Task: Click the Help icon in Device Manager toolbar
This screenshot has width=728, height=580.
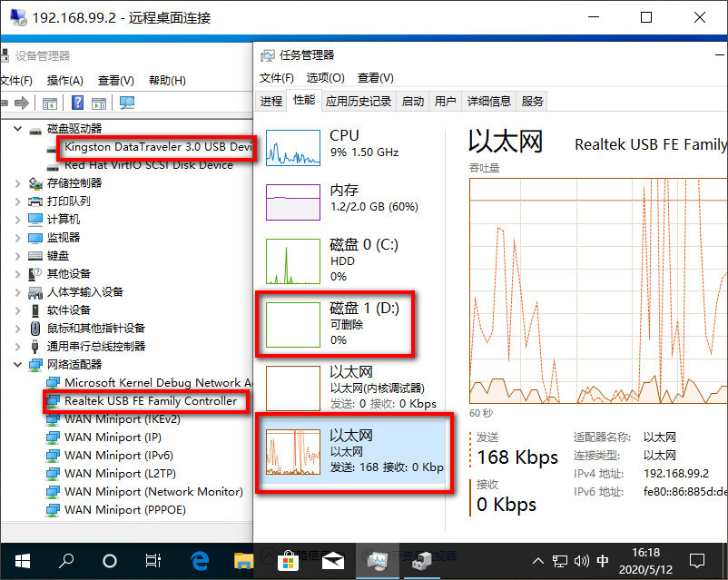Action: 78,103
